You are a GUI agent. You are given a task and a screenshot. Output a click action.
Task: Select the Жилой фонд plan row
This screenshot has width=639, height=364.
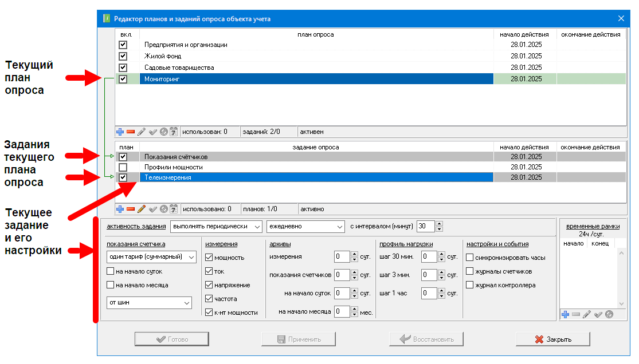point(371,56)
